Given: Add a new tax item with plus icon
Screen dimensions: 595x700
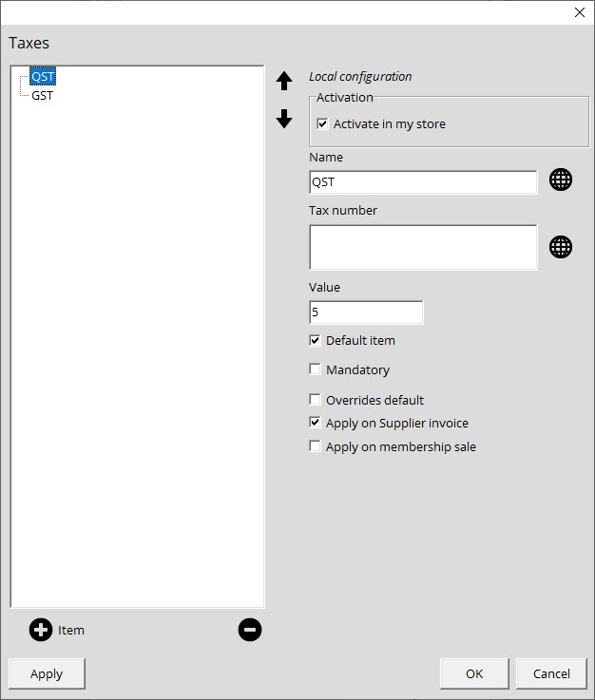Looking at the screenshot, I should [x=41, y=630].
